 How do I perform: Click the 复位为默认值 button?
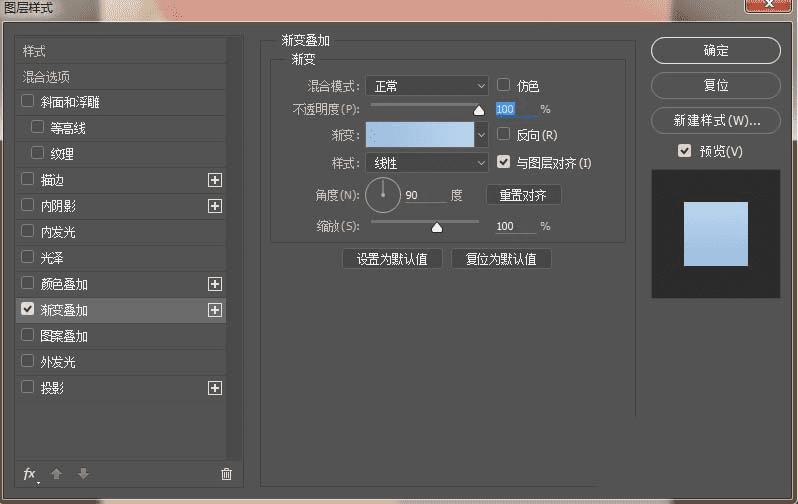[501, 259]
